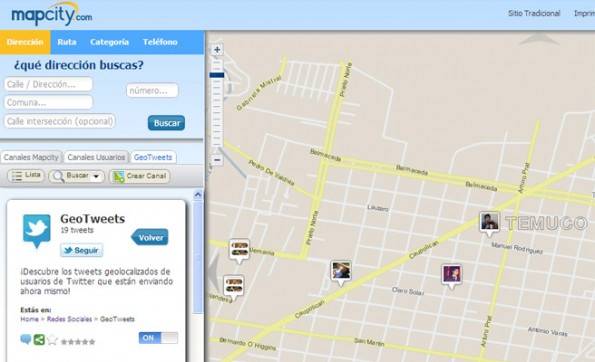
Task: Open tweet marker next to TEMUCO label
Action: pyautogui.click(x=489, y=223)
